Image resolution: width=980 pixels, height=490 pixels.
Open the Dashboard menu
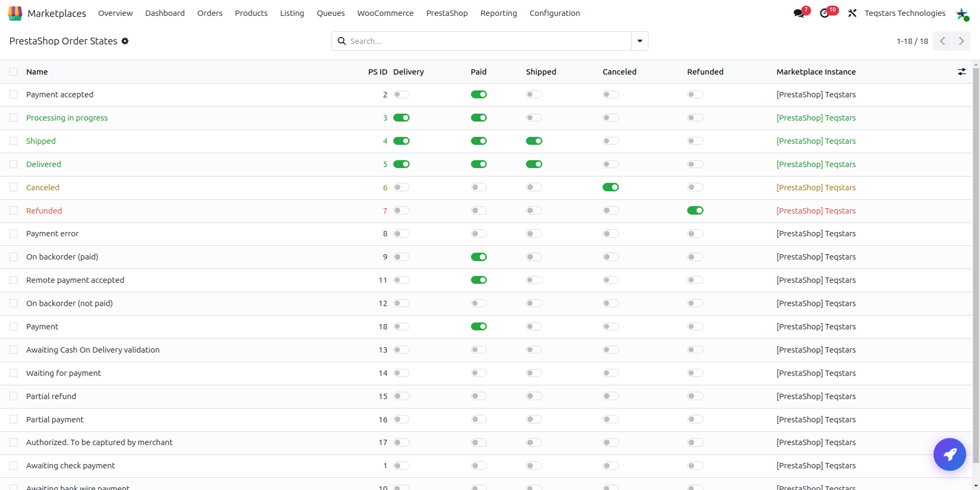(x=165, y=13)
